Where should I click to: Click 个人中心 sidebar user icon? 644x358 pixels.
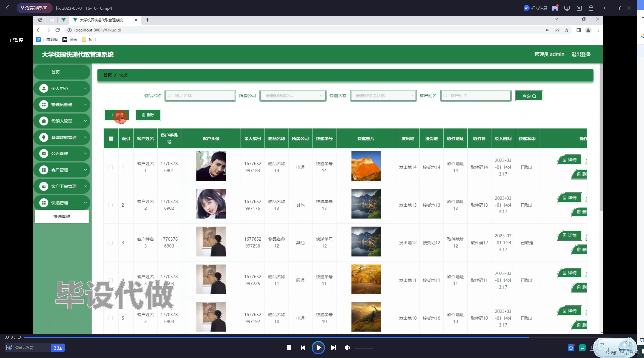44,89
